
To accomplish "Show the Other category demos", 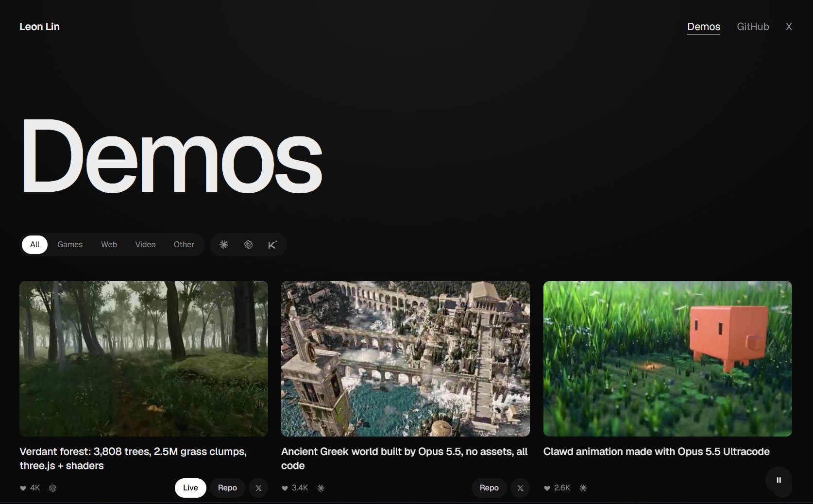I will [x=184, y=245].
